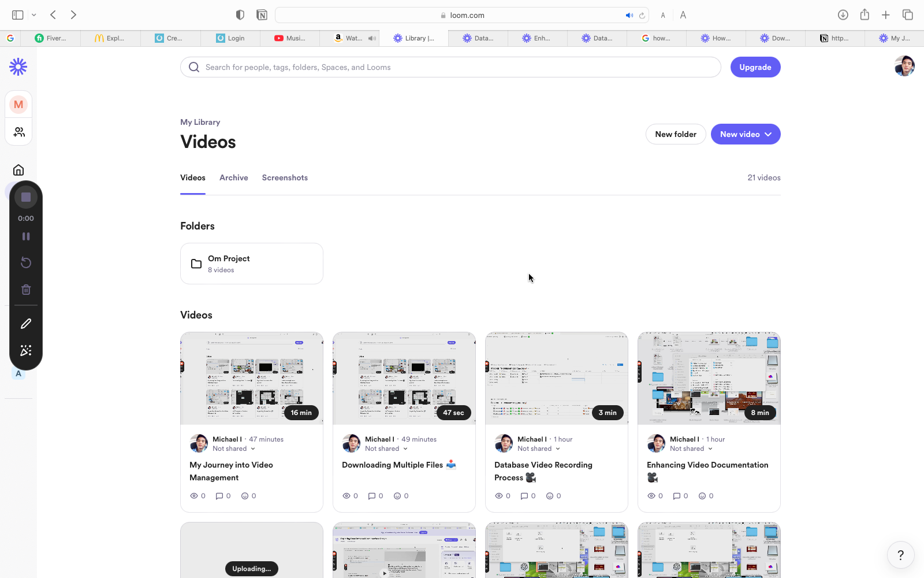Delete recording with trash icon
Viewport: 924px width, 578px height.
click(26, 290)
